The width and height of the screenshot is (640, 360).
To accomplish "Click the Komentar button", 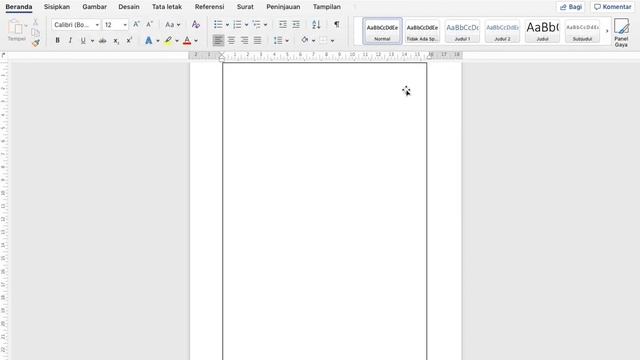I will 613,7.
